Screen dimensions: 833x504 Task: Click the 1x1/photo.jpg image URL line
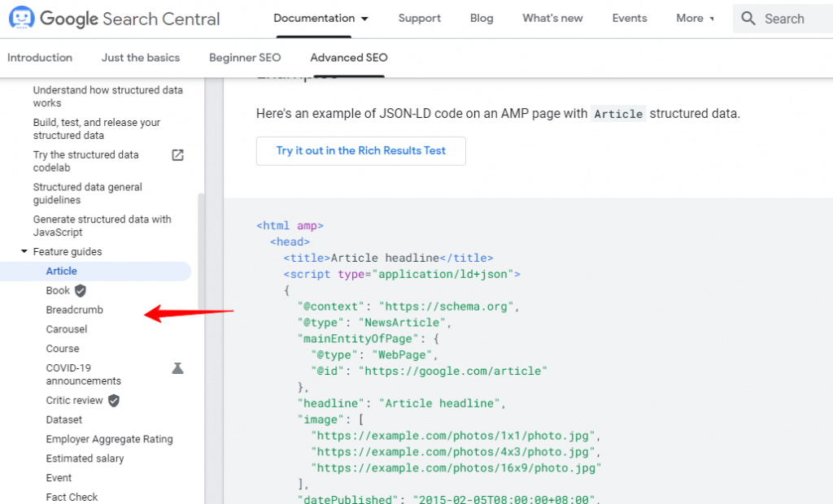tap(456, 436)
